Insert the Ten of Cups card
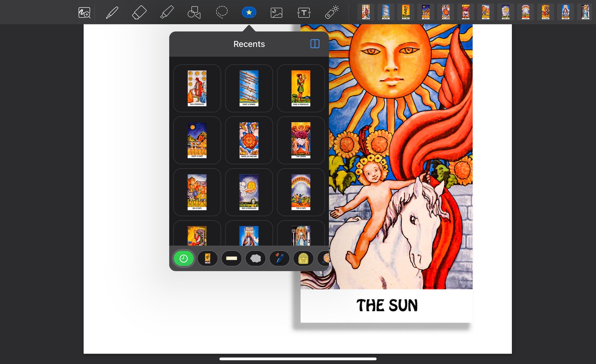The width and height of the screenshot is (596, 364). [x=301, y=192]
